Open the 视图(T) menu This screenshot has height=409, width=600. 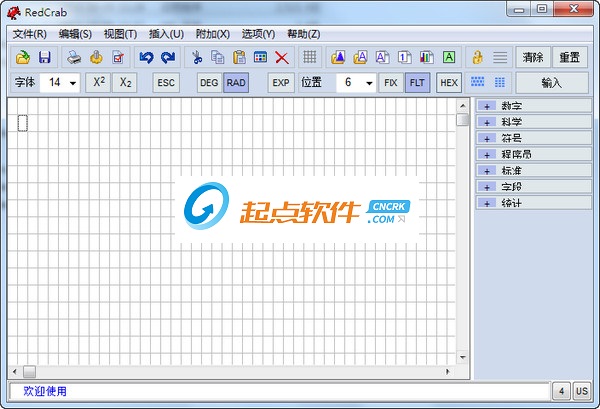pos(120,34)
